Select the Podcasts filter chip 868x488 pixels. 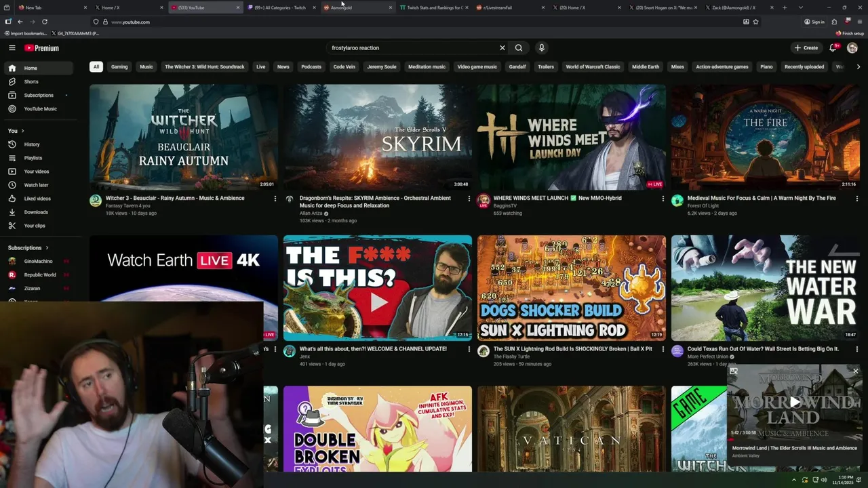tap(311, 67)
